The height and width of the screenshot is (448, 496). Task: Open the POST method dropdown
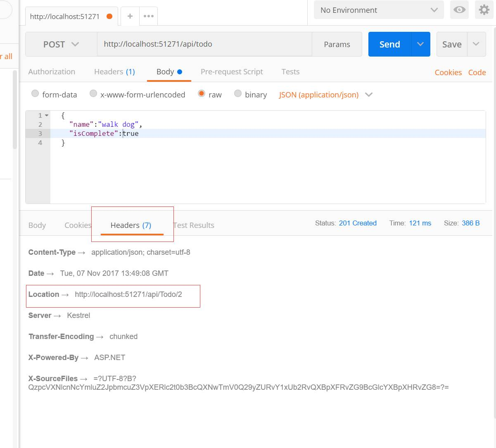click(x=61, y=44)
